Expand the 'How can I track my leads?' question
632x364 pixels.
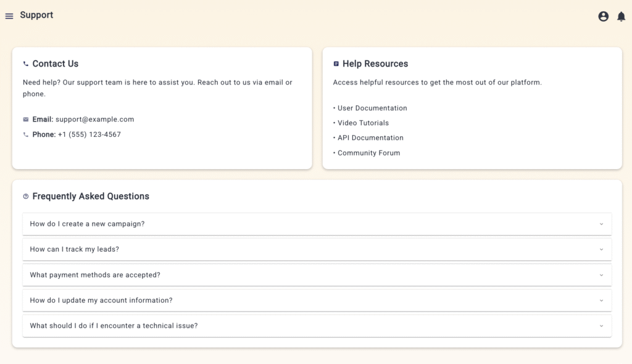click(74, 249)
